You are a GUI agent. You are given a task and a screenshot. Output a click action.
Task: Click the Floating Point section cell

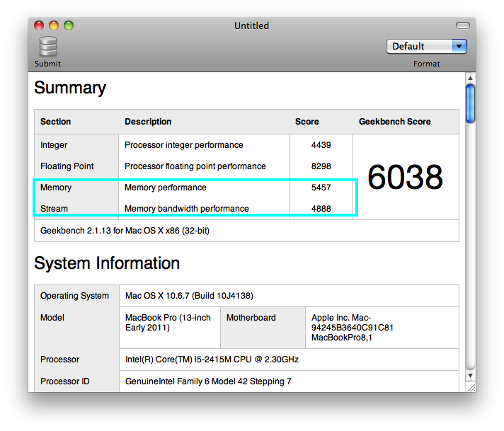(x=67, y=166)
